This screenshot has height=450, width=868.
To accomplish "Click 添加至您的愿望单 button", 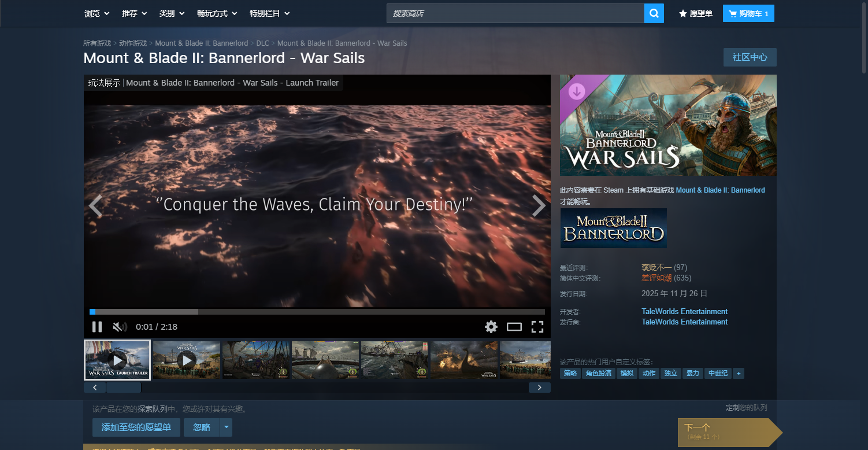I will pyautogui.click(x=136, y=427).
